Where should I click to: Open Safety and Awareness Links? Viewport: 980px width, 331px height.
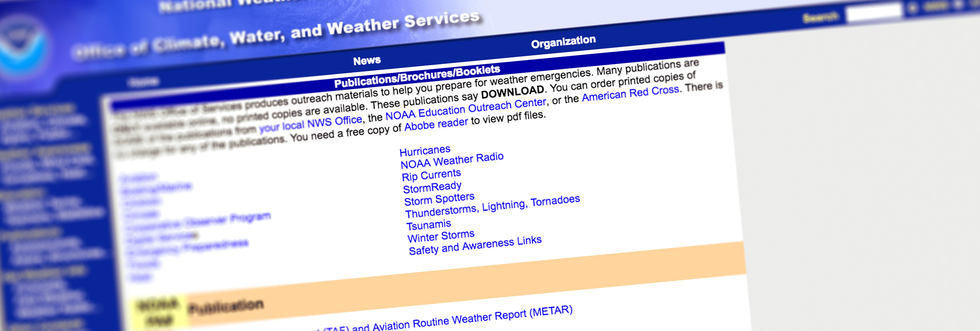[x=475, y=245]
